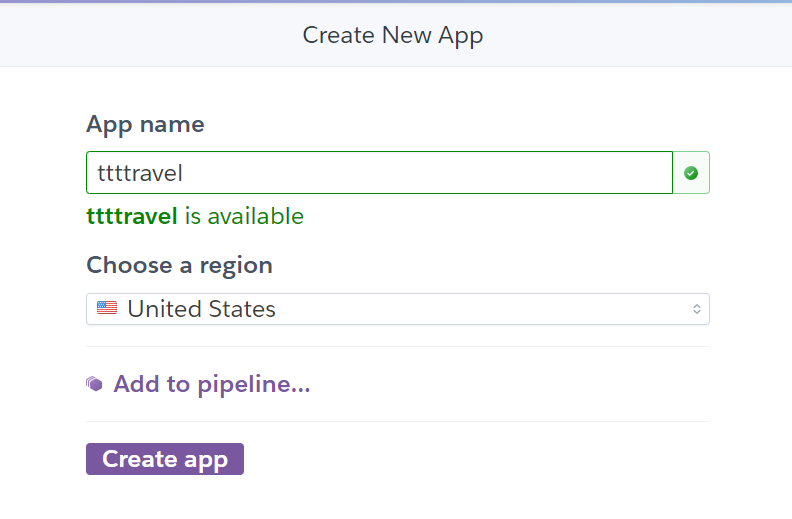Click the Create New App header title
The width and height of the screenshot is (792, 519).
tap(393, 35)
